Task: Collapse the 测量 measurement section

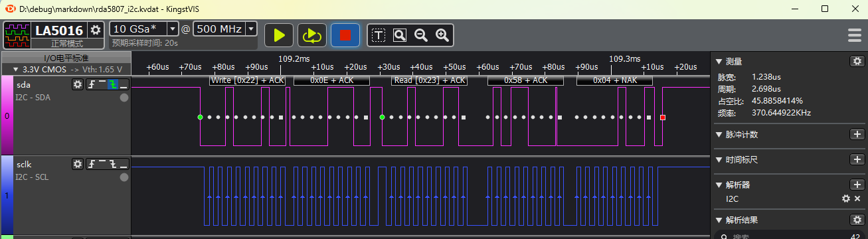Action: point(718,61)
